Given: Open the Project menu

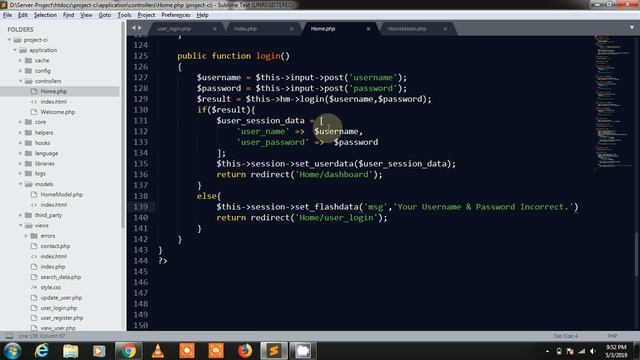Looking at the screenshot, I should click(x=146, y=15).
